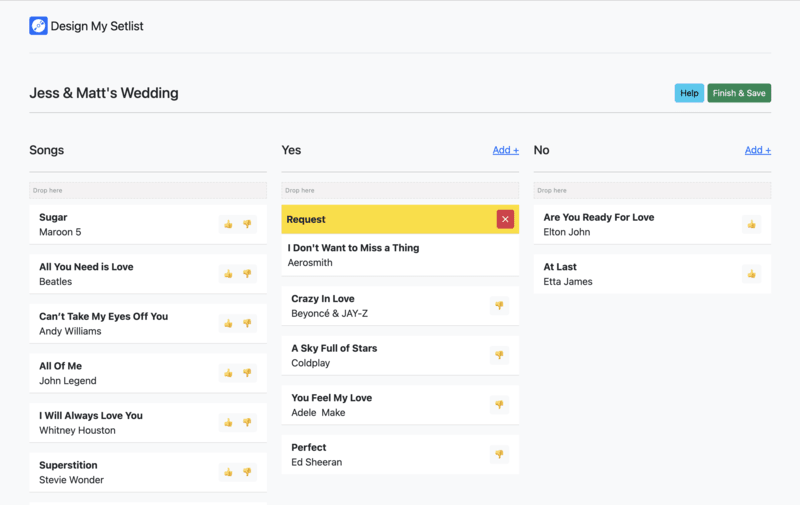
Task: Click the John Legend artist name
Action: [68, 381]
